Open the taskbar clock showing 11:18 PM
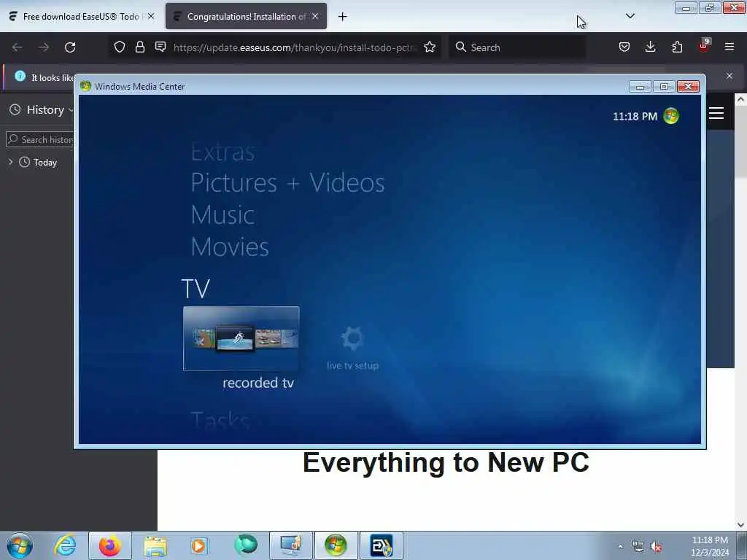The image size is (747, 560). (710, 545)
